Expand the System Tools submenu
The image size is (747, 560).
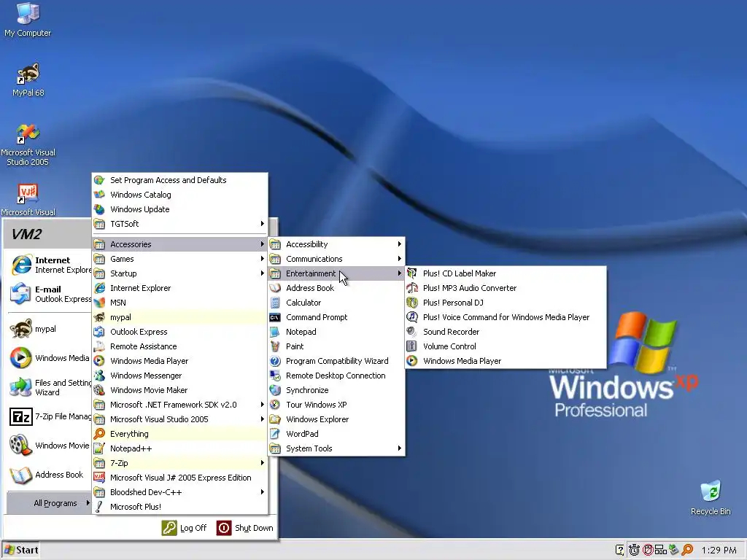(x=336, y=448)
